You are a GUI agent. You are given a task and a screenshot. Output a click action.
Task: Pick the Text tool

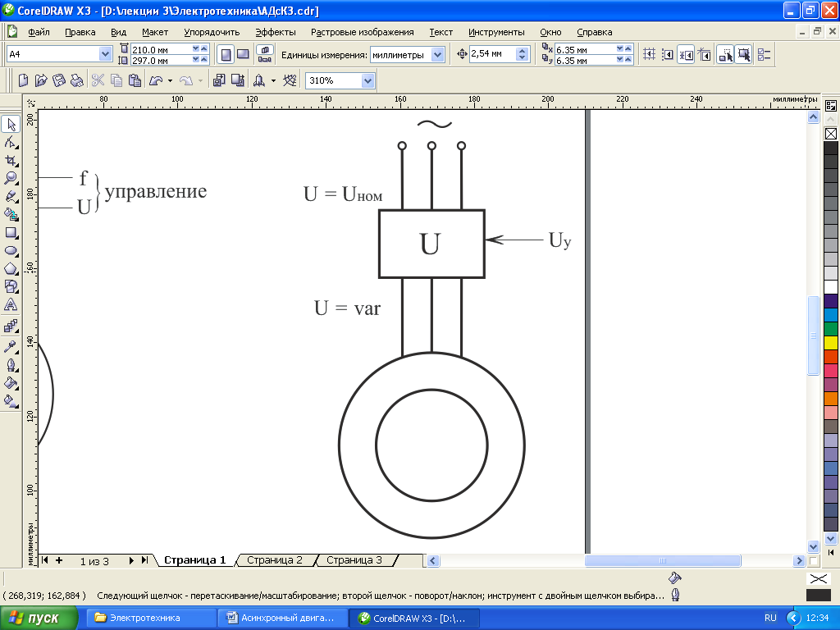11,305
